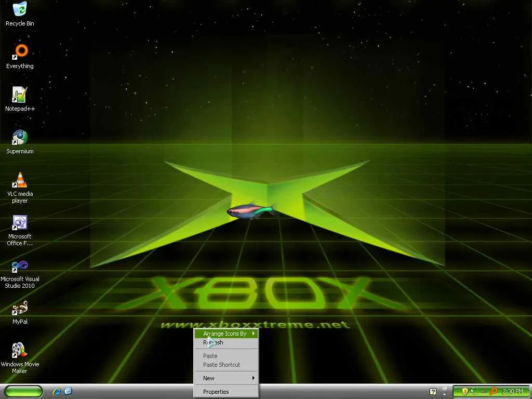Open the New submenu in context menu
Viewport: 532px width, 399px height.
tap(227, 378)
